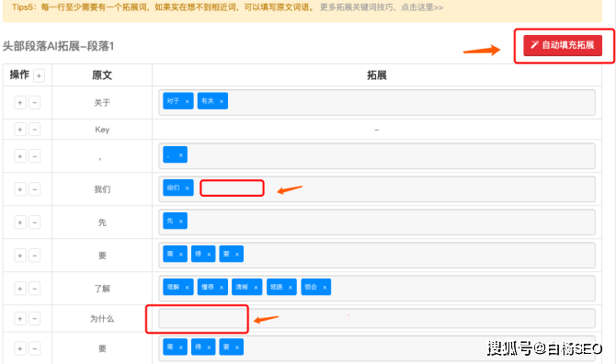Click the 头部段落AI拓展-段落1 heading

58,46
